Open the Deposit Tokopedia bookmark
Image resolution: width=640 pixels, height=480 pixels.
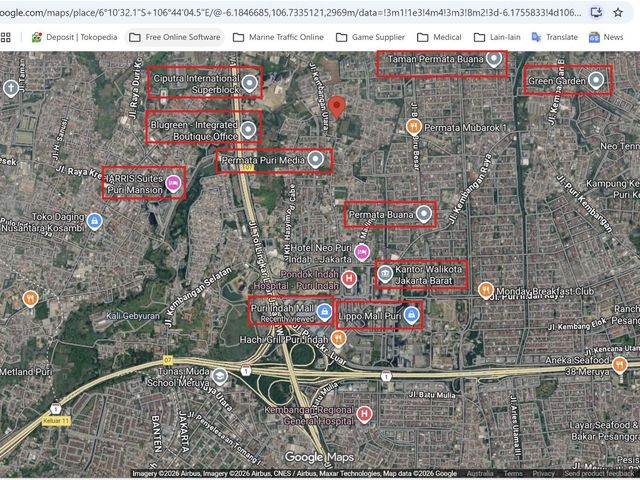pos(75,37)
